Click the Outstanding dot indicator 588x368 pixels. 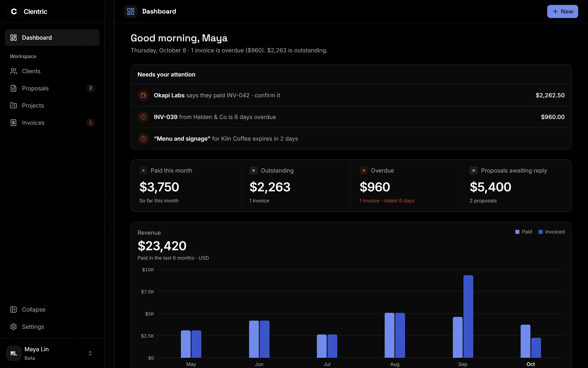pos(253,170)
